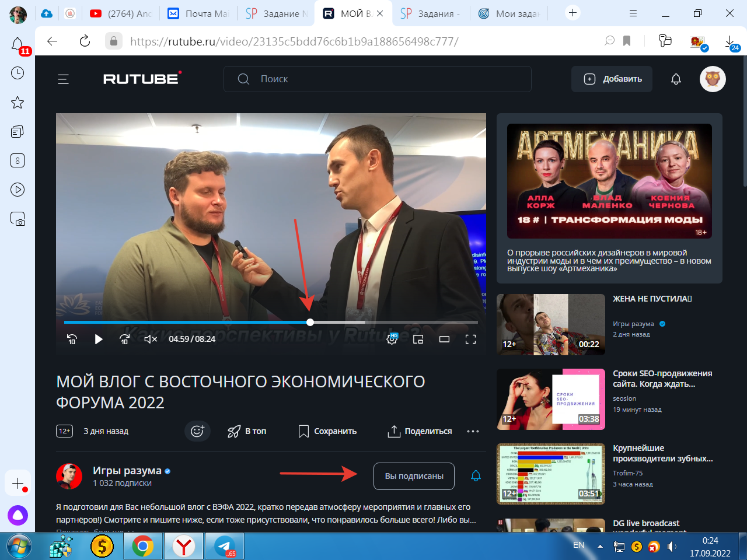This screenshot has height=560, width=747.
Task: Open browser menu three lines
Action: pos(633,13)
